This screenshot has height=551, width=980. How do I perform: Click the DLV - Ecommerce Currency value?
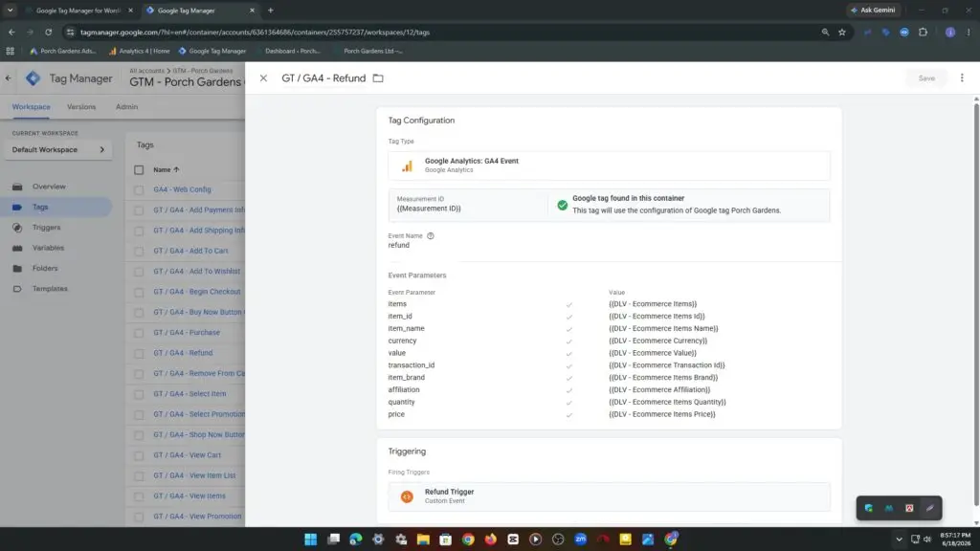click(657, 342)
